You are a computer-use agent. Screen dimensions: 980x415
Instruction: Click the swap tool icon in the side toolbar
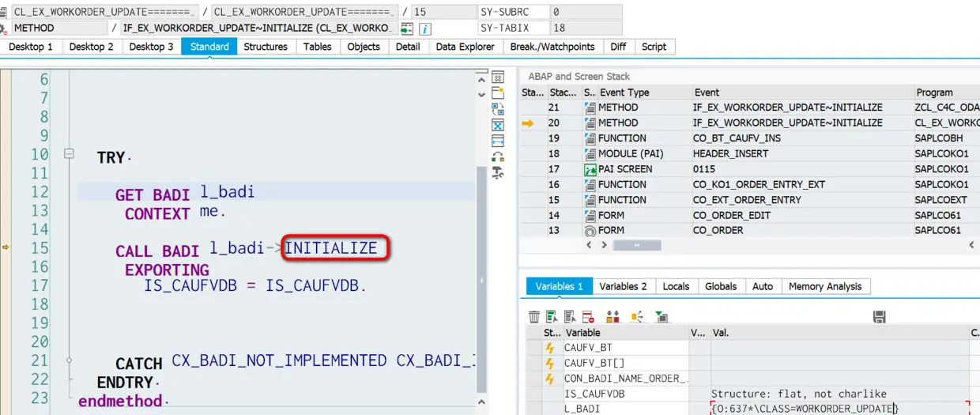point(498,109)
